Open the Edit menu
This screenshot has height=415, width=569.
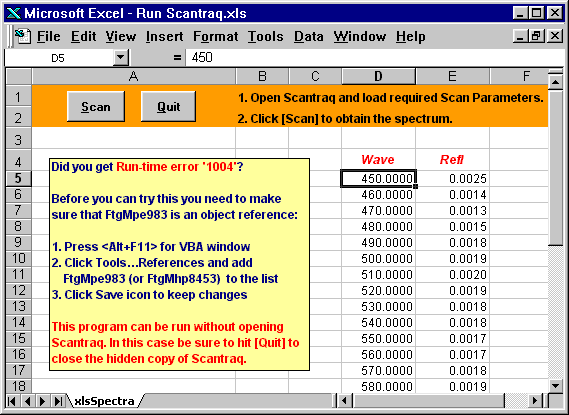83,37
